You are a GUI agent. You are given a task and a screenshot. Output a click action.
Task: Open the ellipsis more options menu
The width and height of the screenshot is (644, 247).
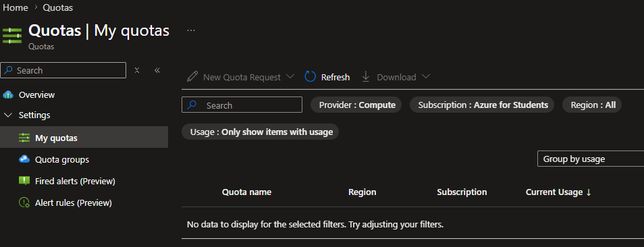pos(190,30)
